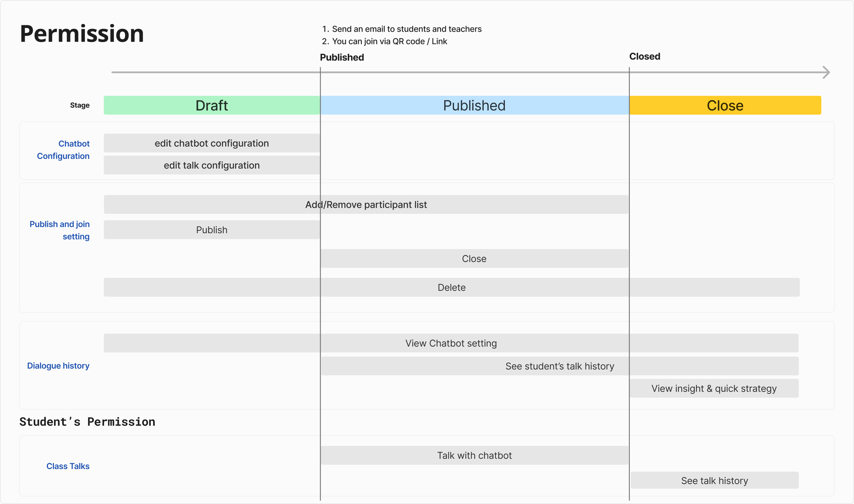Click the Publish bar
Screen dimensions: 854x504
click(211, 230)
